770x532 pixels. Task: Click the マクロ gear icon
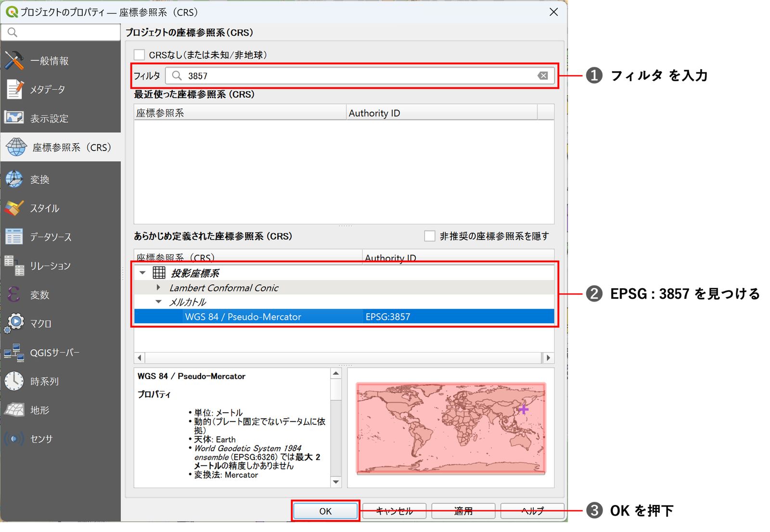[x=14, y=323]
